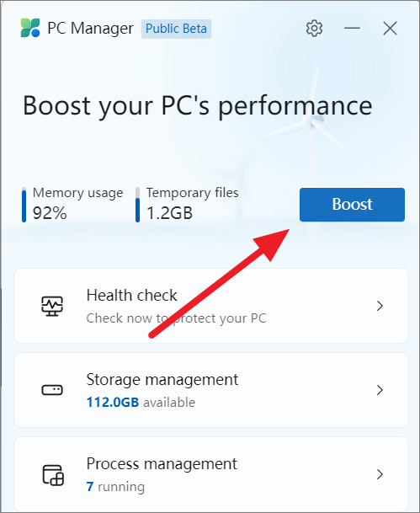The height and width of the screenshot is (513, 420).
Task: Select the Health check monitor icon
Action: point(52,306)
